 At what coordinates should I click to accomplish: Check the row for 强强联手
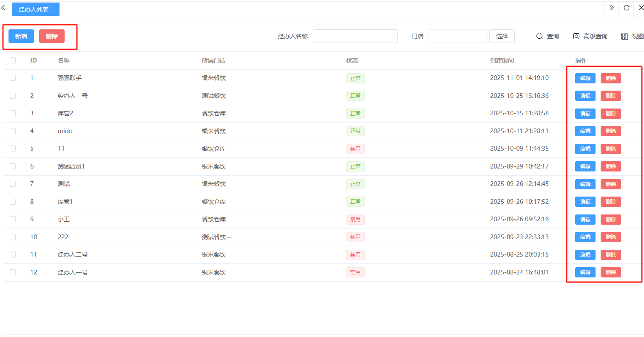click(13, 78)
